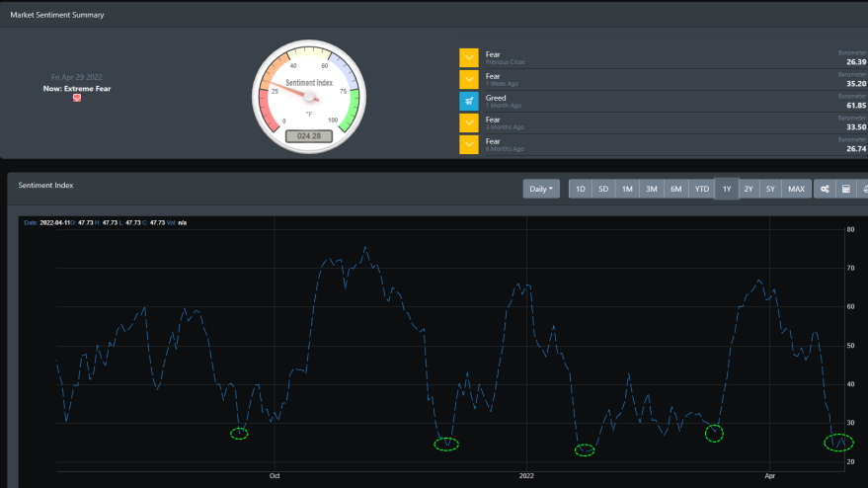Click the Fri Apr 29 2022 date
Image resolution: width=868 pixels, height=488 pixels.
(x=77, y=77)
